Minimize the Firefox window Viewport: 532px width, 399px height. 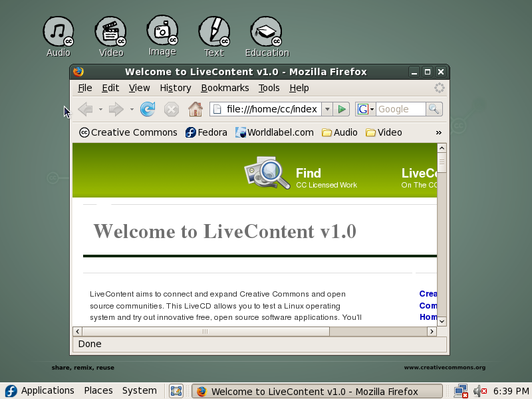pyautogui.click(x=414, y=72)
